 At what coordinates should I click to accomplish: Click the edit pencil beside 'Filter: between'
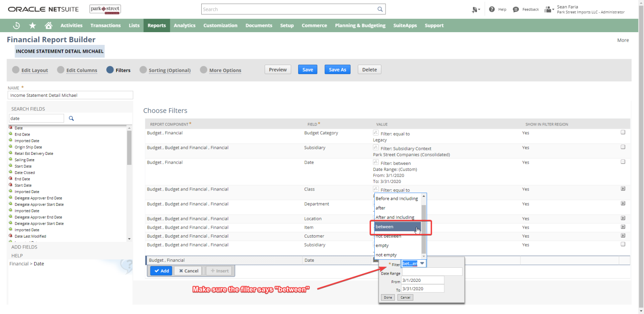pos(376,162)
